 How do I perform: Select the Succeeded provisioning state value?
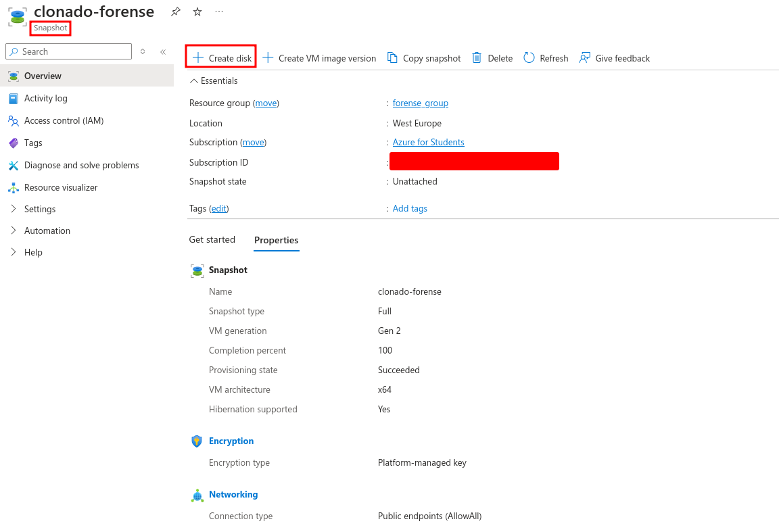pyautogui.click(x=398, y=370)
